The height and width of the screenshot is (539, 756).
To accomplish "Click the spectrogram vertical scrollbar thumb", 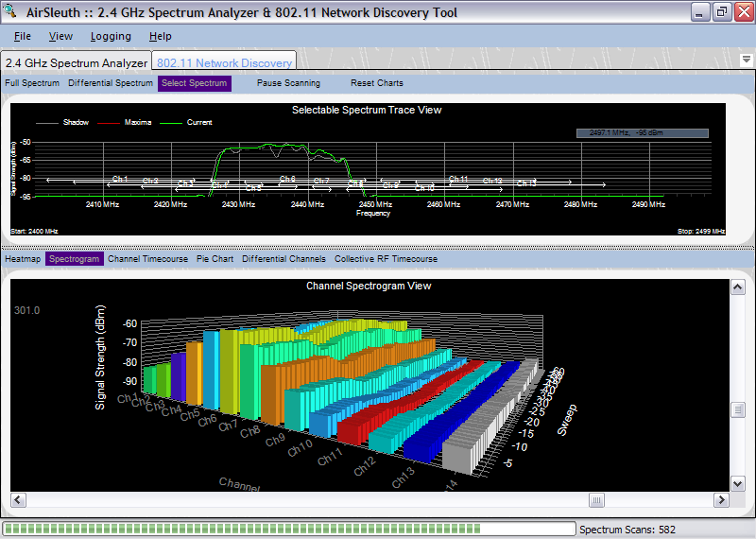I will [738, 410].
